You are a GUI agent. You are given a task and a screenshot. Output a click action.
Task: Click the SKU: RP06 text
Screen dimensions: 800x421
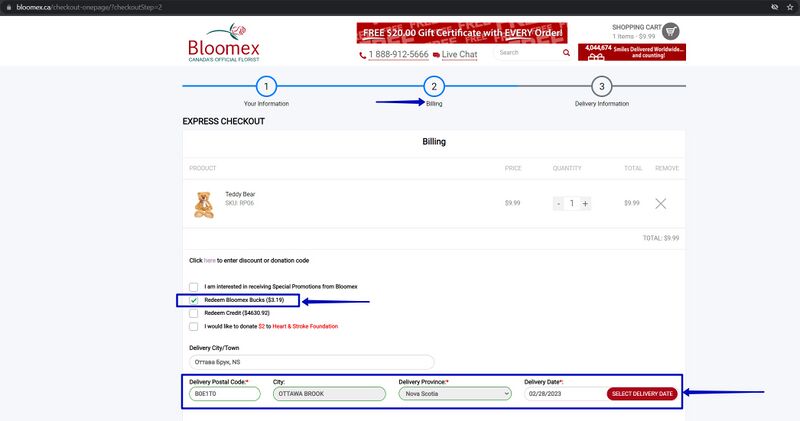click(239, 203)
